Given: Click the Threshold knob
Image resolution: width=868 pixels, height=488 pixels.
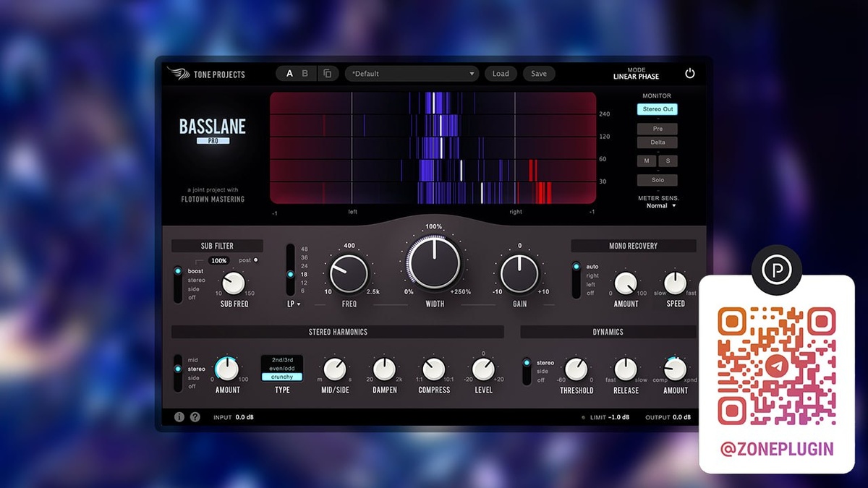Looking at the screenshot, I should click(576, 369).
